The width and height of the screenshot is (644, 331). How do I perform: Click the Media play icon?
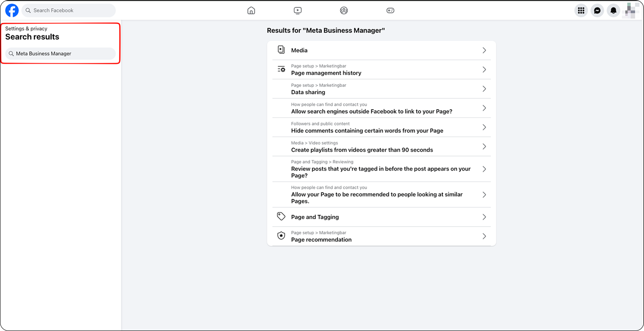point(281,50)
